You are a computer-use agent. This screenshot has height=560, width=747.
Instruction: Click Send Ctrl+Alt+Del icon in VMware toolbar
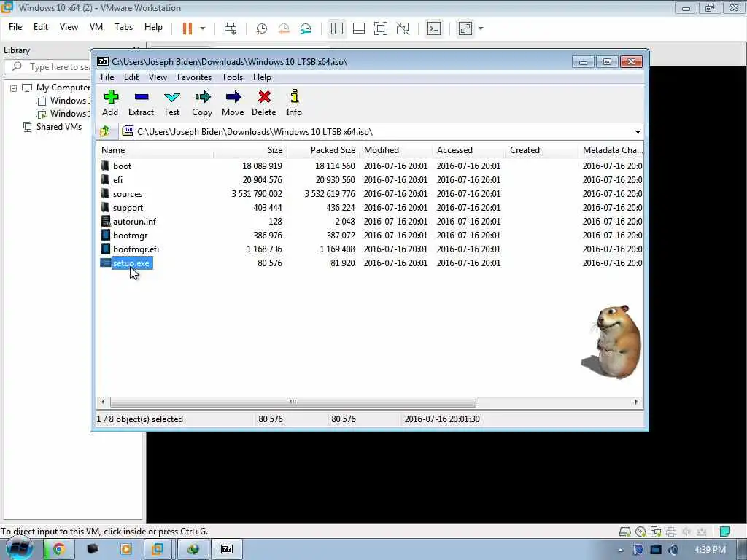(231, 28)
